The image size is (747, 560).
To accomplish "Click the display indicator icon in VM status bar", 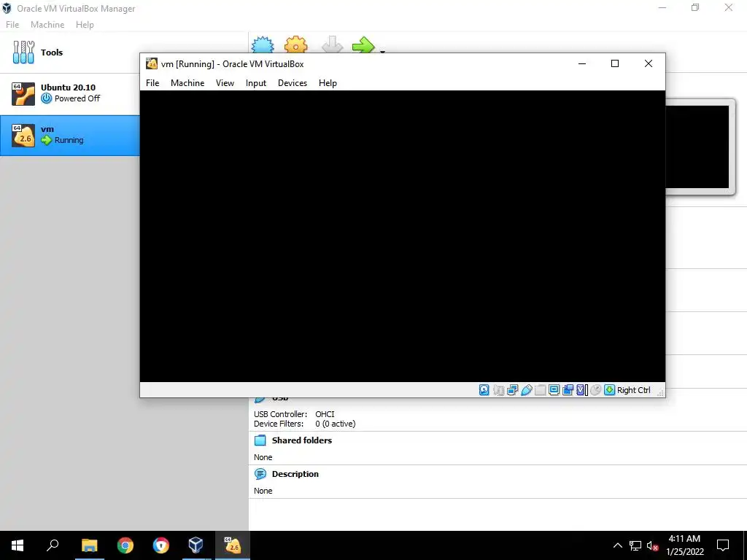I will [x=554, y=390].
